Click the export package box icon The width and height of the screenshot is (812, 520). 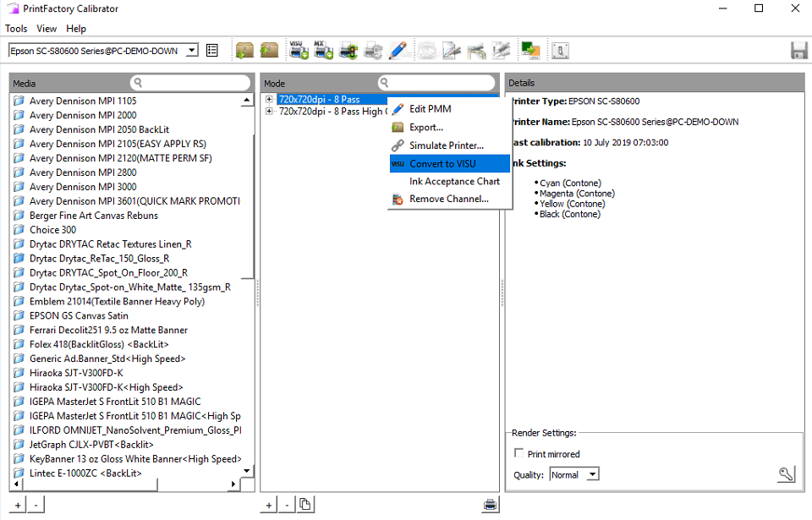[269, 50]
